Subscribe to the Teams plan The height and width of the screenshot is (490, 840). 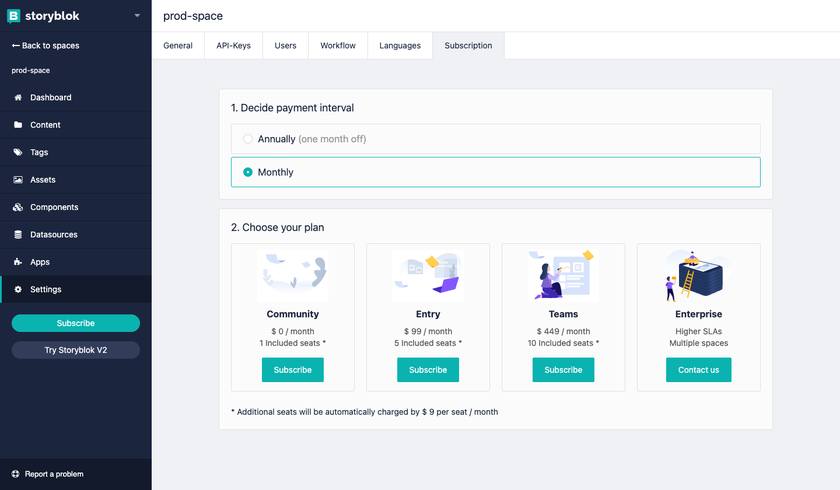tap(563, 370)
